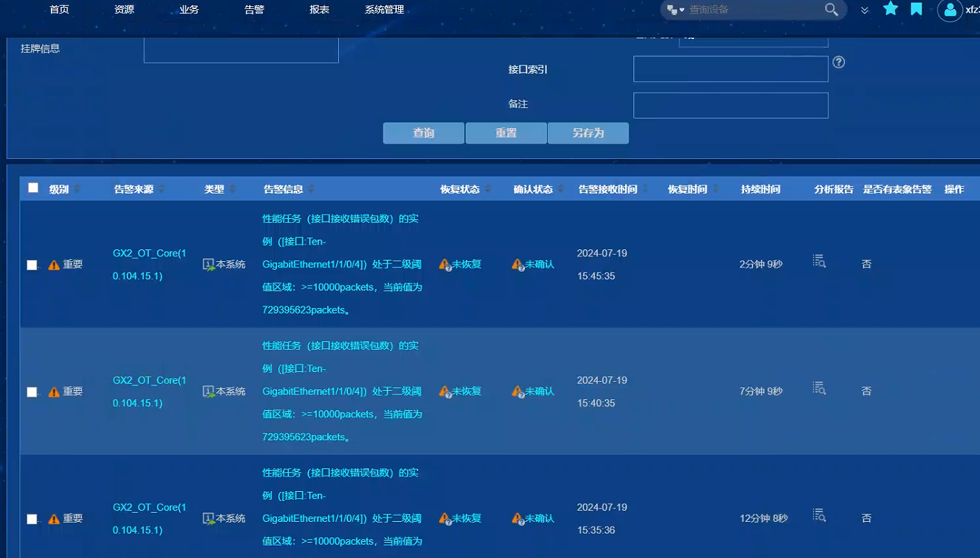Screen dimensions: 980x558
Task: Click the 本系统 type icon in 15:40:35 row
Action: tap(208, 392)
